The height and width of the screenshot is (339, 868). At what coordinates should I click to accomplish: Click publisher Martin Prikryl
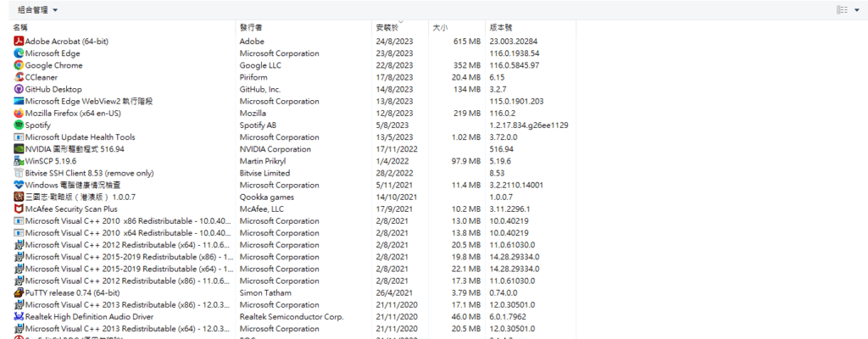tap(264, 161)
